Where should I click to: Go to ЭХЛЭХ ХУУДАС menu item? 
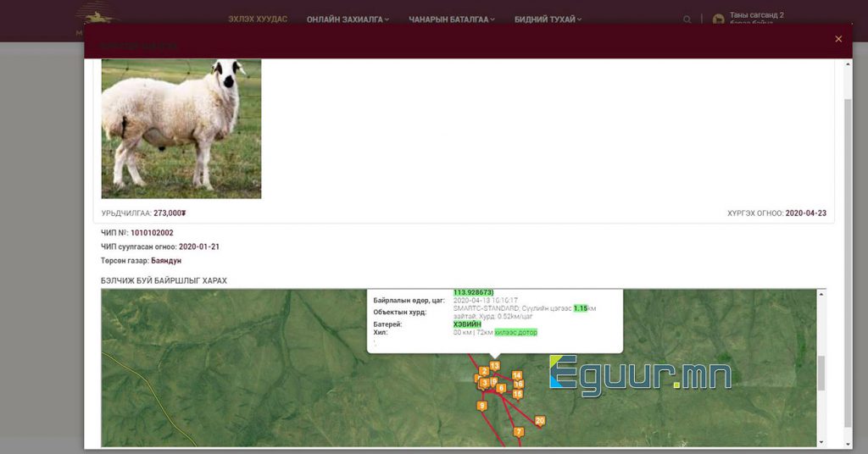257,19
